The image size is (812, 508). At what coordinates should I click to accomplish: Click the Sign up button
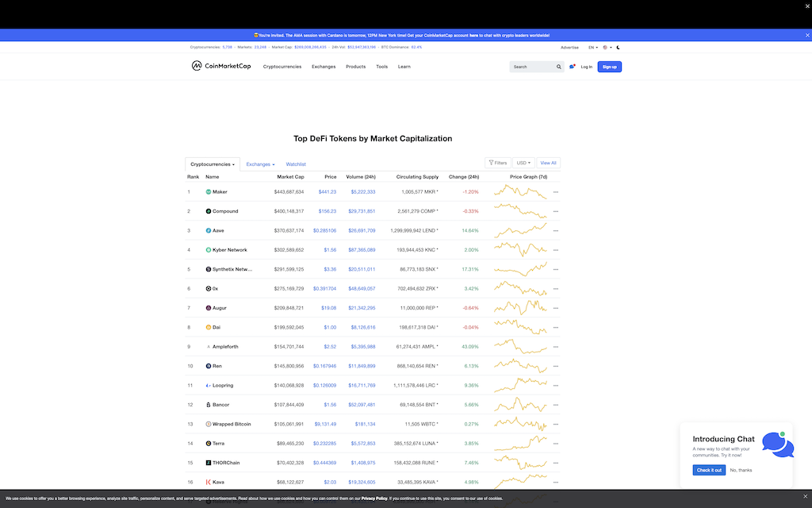coord(610,67)
